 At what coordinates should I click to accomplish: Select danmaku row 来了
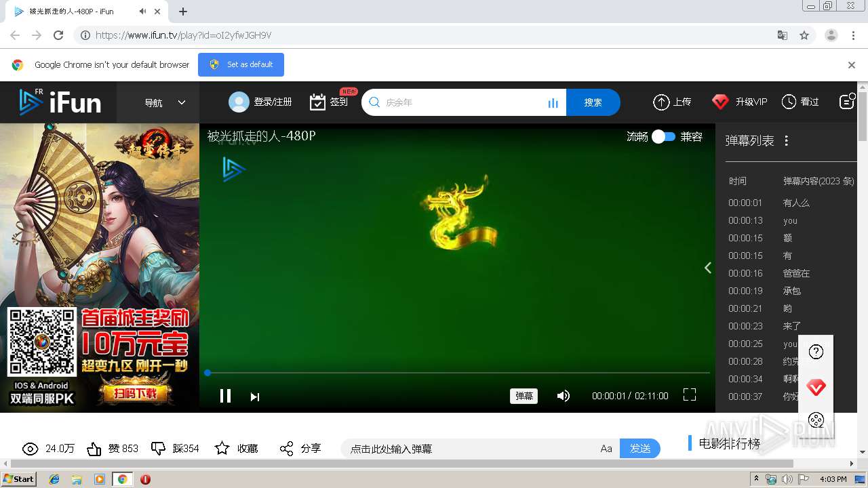791,326
